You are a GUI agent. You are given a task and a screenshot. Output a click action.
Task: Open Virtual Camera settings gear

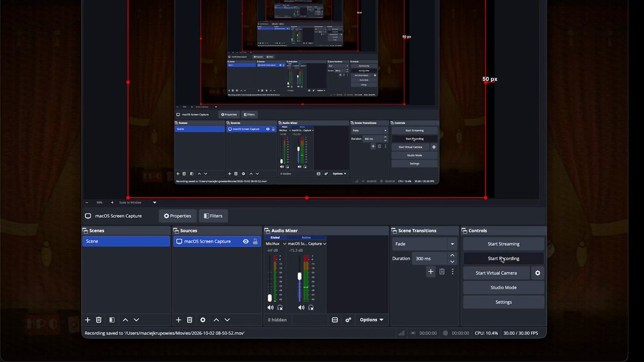pos(538,273)
